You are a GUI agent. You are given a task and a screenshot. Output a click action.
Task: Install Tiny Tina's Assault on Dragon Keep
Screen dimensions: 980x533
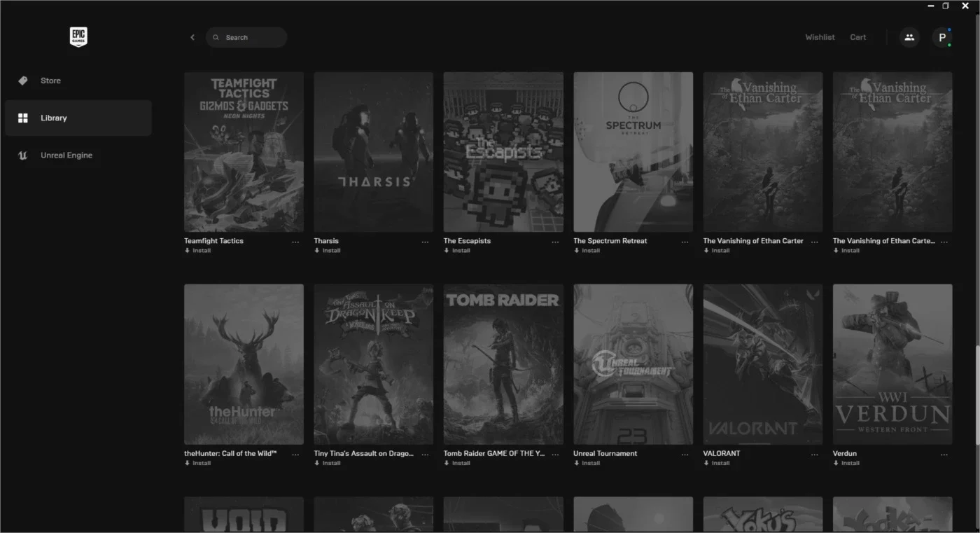pos(327,463)
